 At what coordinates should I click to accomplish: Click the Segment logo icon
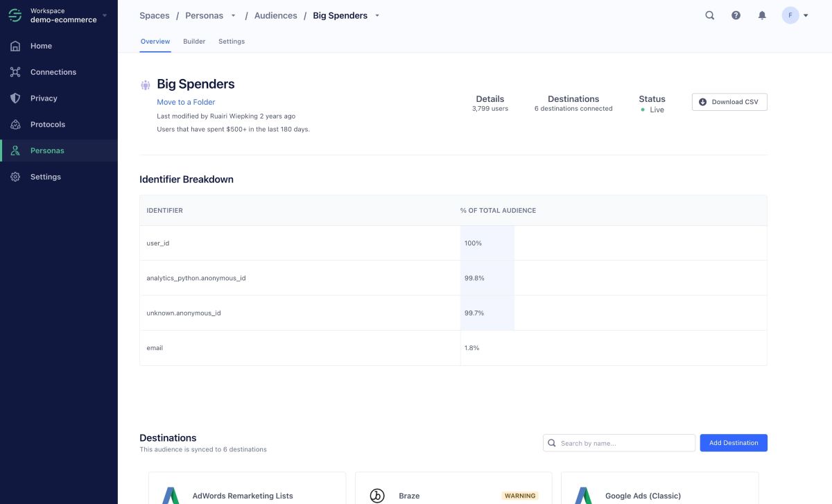pos(15,15)
